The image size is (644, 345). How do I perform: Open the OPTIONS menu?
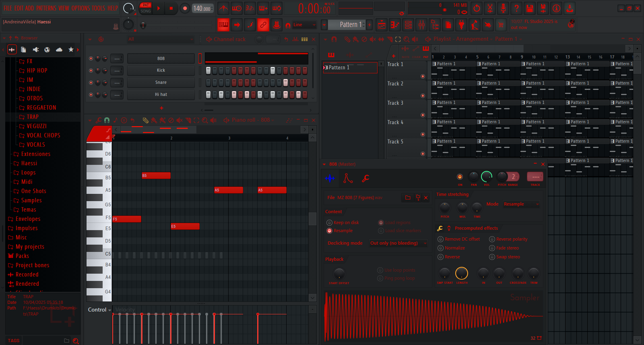[80, 8]
